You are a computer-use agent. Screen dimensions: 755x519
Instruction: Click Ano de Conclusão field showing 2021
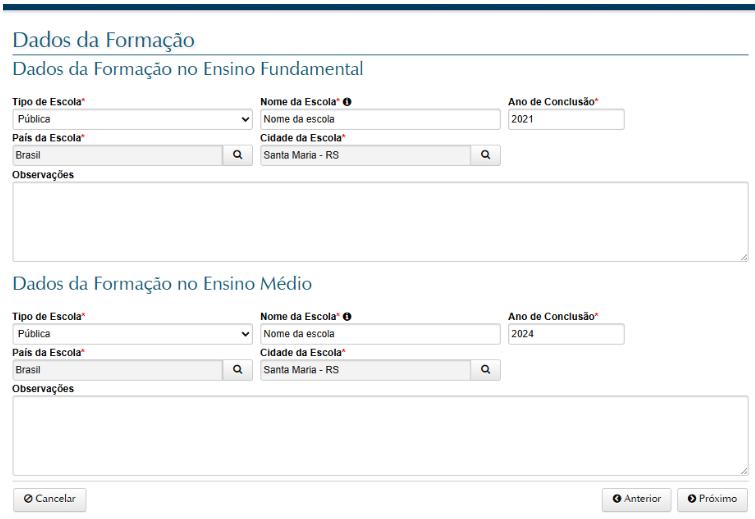click(x=566, y=120)
